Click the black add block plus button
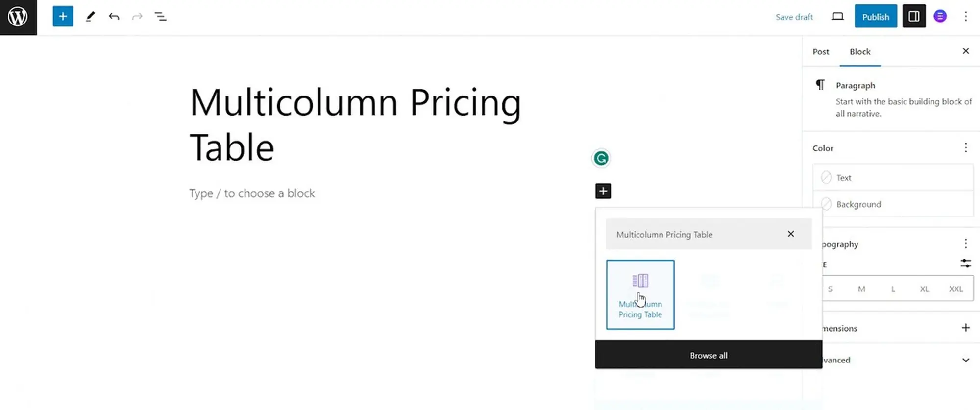The height and width of the screenshot is (410, 980). coord(603,191)
